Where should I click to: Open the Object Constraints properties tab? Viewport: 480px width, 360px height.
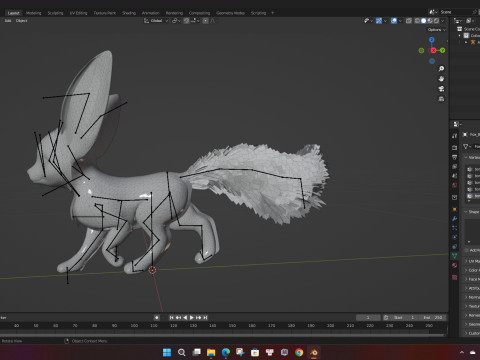(455, 246)
